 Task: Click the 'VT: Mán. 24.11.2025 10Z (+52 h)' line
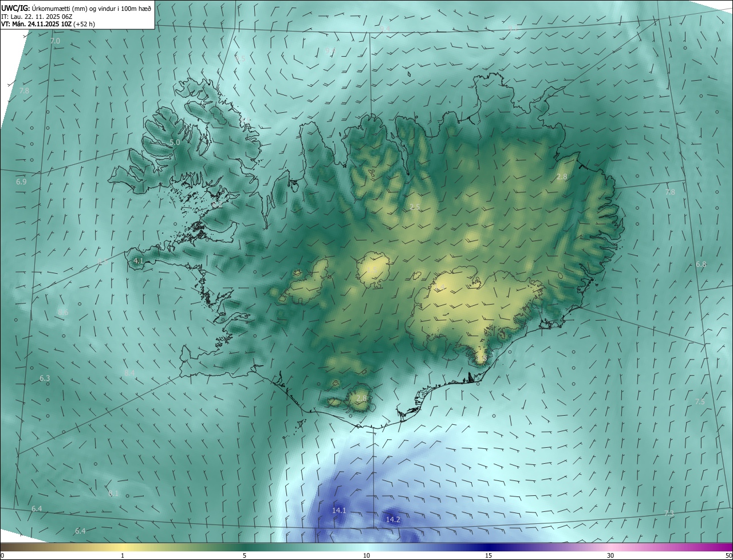48,24
